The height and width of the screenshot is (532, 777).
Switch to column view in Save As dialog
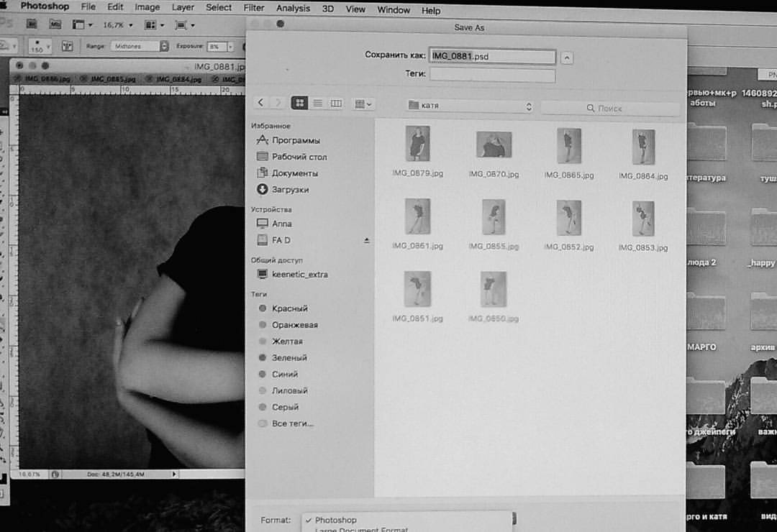(x=335, y=103)
